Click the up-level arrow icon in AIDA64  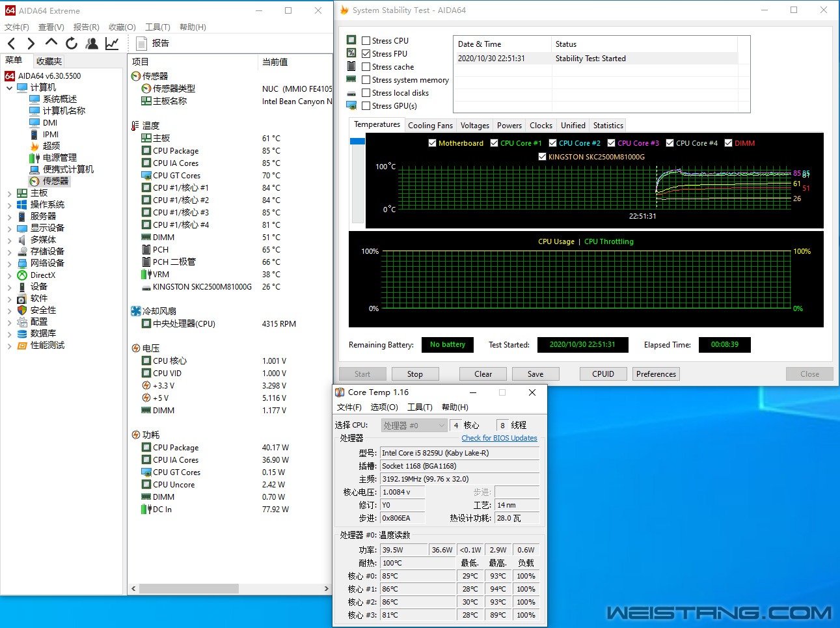tap(51, 43)
